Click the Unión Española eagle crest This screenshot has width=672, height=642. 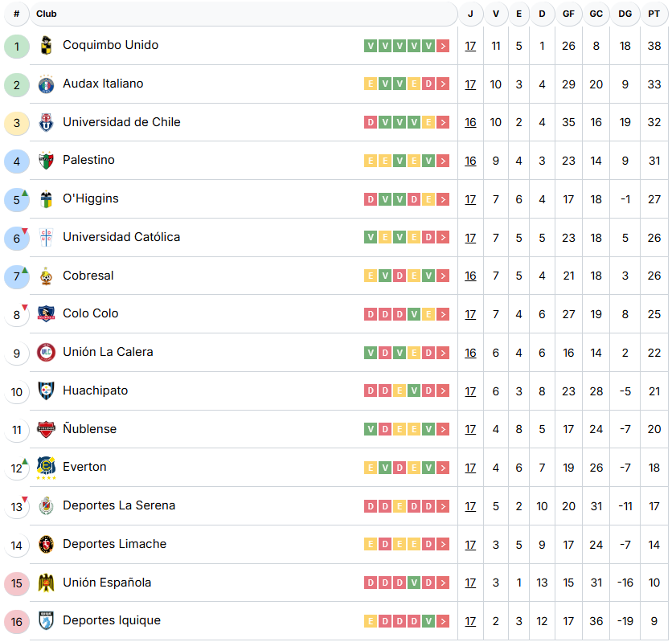46,583
